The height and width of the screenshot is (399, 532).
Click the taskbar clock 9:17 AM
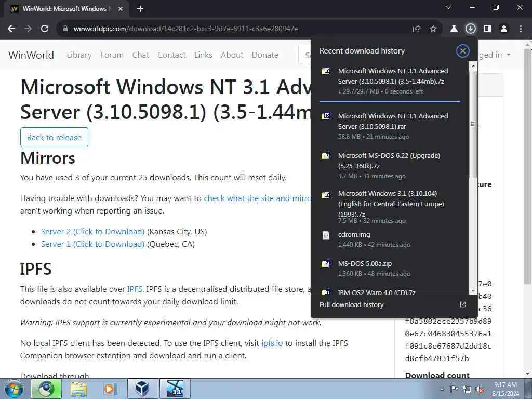[506, 389]
